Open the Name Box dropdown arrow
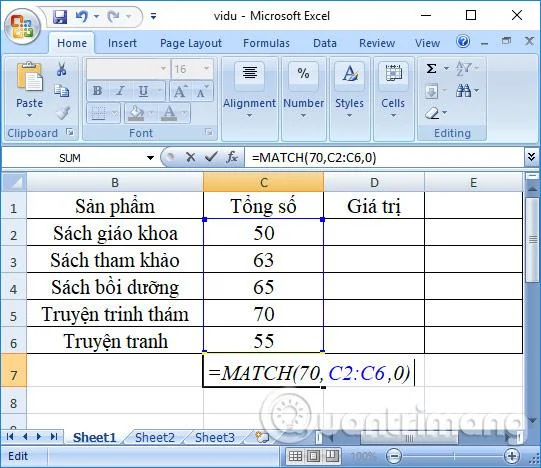Viewport: 541px width, 468px height. click(x=150, y=158)
